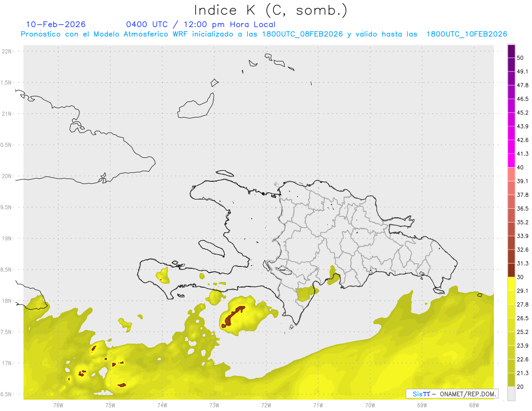Select the '1800UTC_08FEB2026' initialization time text

pyautogui.click(x=302, y=34)
